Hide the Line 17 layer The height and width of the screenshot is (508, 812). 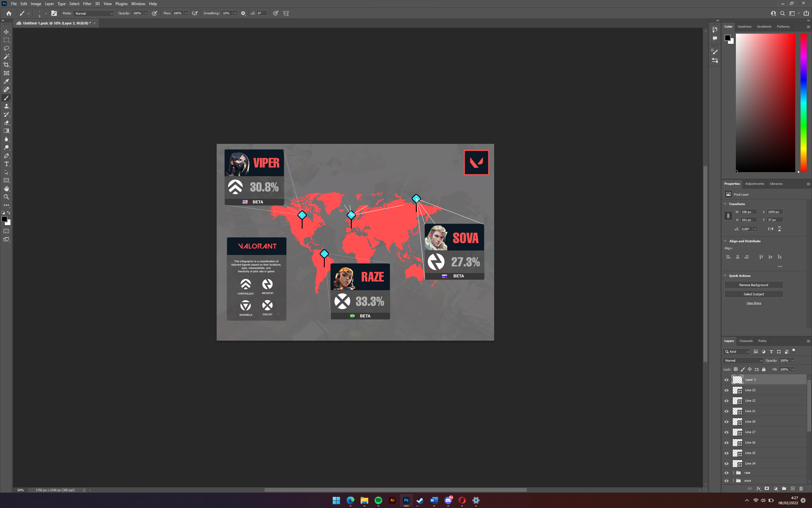726,432
